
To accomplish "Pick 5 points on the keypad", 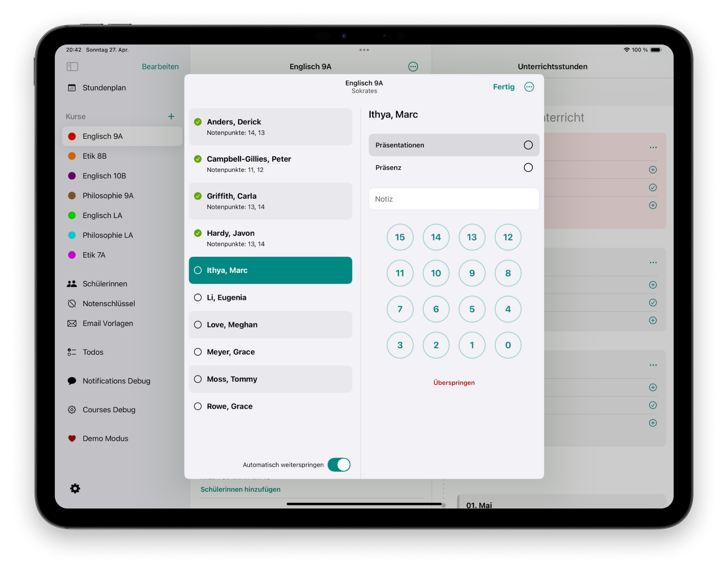I will click(472, 309).
